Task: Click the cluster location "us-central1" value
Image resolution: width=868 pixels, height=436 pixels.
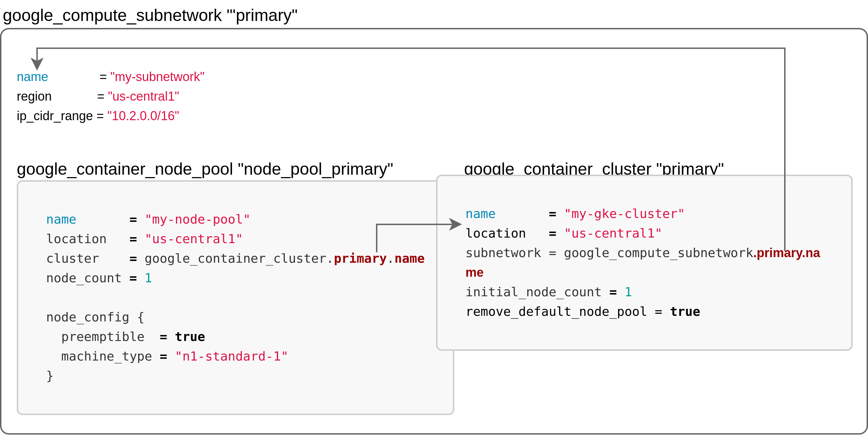Action: pos(613,233)
